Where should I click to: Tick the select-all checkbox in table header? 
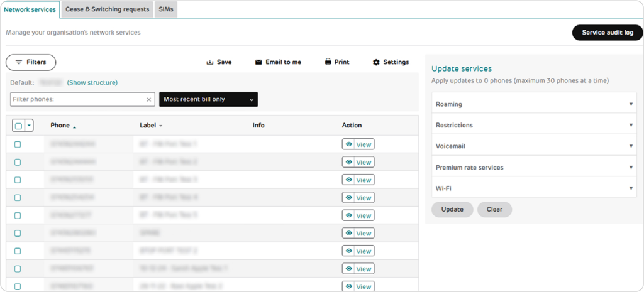coord(18,126)
